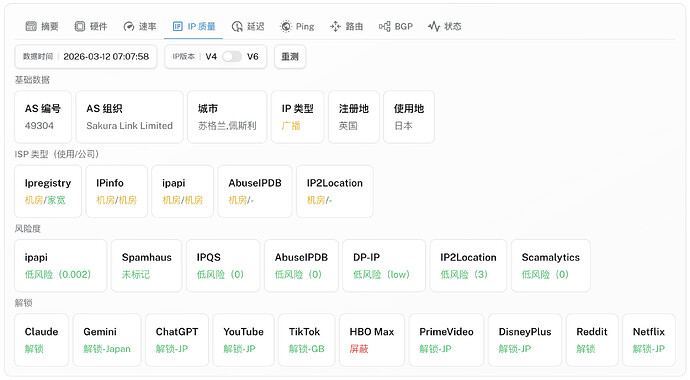The height and width of the screenshot is (380, 690).
Task: Open the 速率 tab
Action: coord(139,26)
